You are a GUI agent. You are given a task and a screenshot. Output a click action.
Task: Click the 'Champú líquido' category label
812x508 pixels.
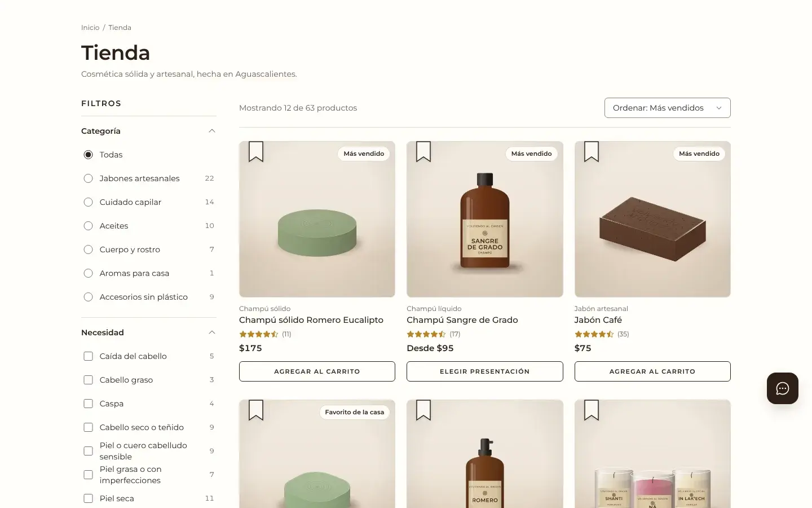click(434, 309)
